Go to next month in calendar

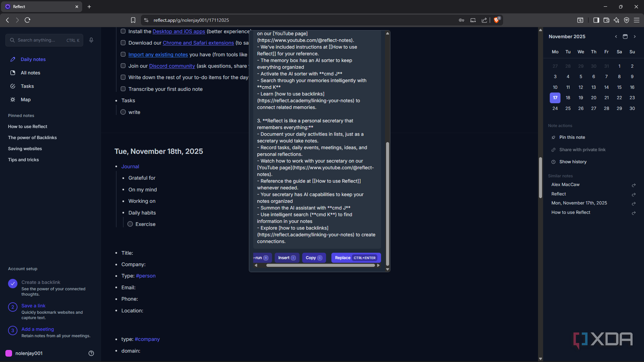[635, 37]
